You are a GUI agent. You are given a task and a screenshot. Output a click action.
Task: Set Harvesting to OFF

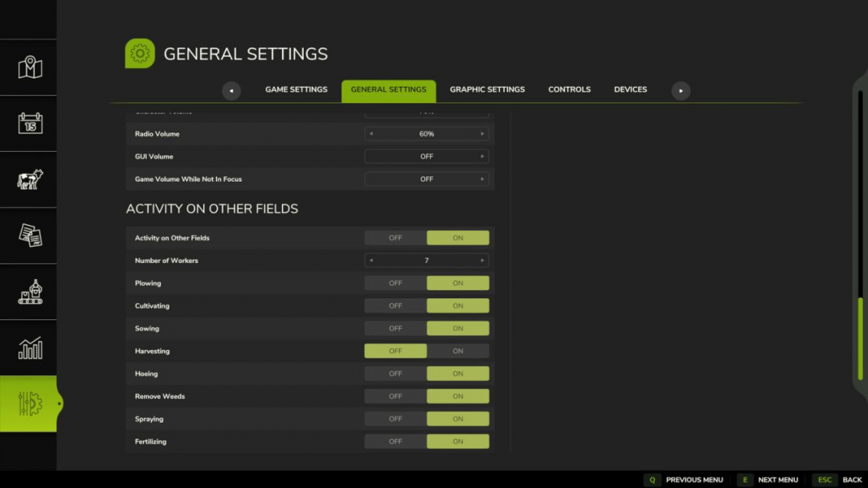(x=395, y=351)
